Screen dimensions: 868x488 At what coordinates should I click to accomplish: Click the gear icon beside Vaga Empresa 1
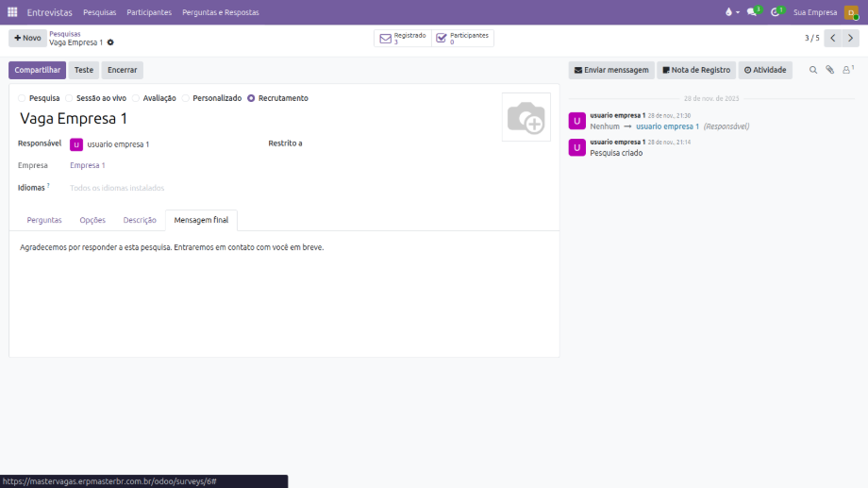point(110,42)
